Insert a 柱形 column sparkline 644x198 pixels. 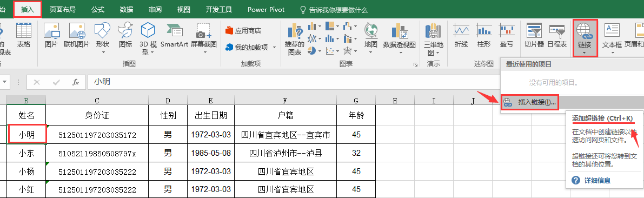[x=484, y=35]
